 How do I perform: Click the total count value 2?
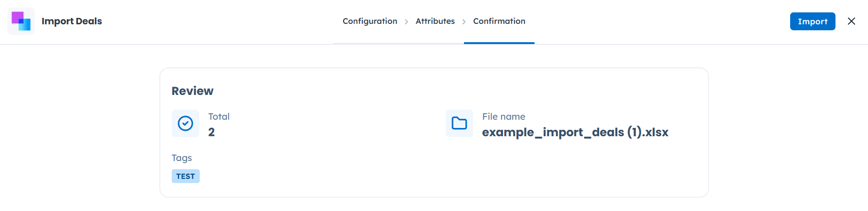pos(212,132)
